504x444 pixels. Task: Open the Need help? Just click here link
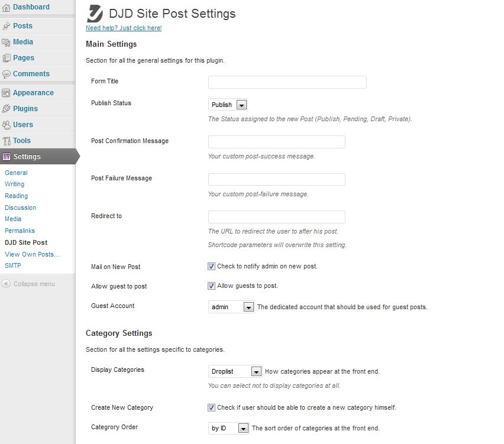point(124,28)
